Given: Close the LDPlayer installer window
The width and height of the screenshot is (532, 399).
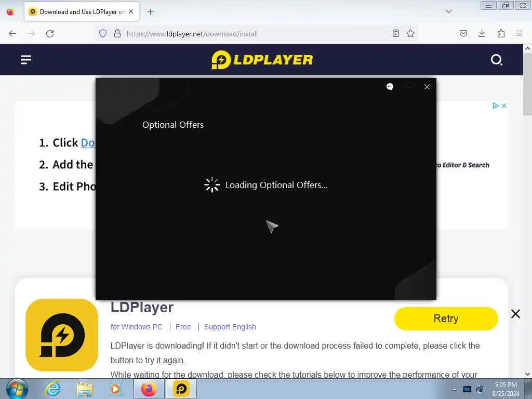Looking at the screenshot, I should pyautogui.click(x=427, y=87).
